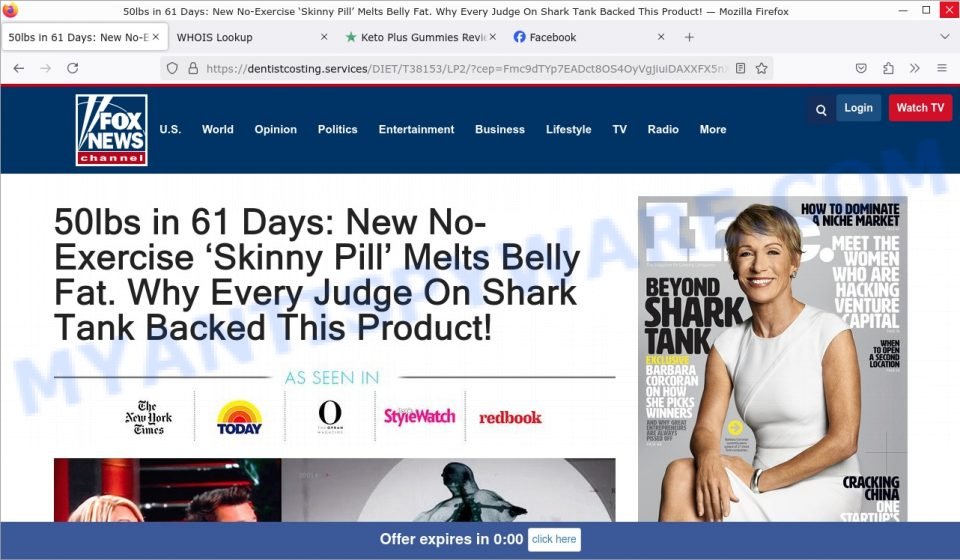Click the 'click here' offer button

[554, 539]
